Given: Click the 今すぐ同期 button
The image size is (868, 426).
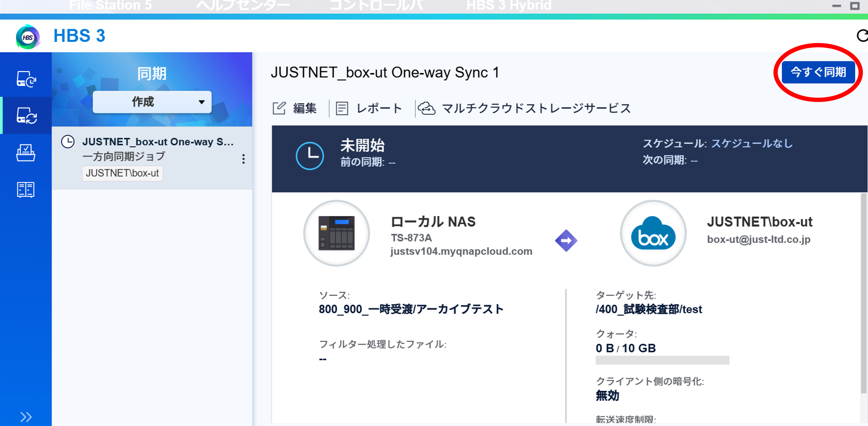Looking at the screenshot, I should tap(818, 72).
